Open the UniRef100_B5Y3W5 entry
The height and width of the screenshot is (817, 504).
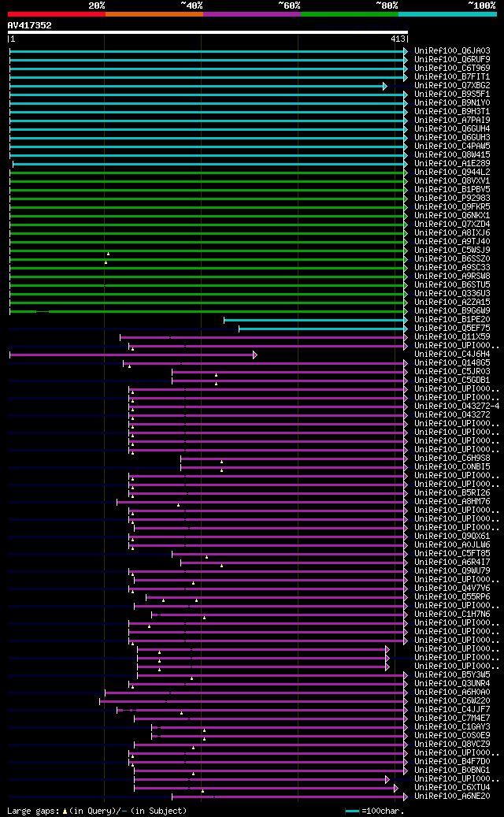click(452, 674)
